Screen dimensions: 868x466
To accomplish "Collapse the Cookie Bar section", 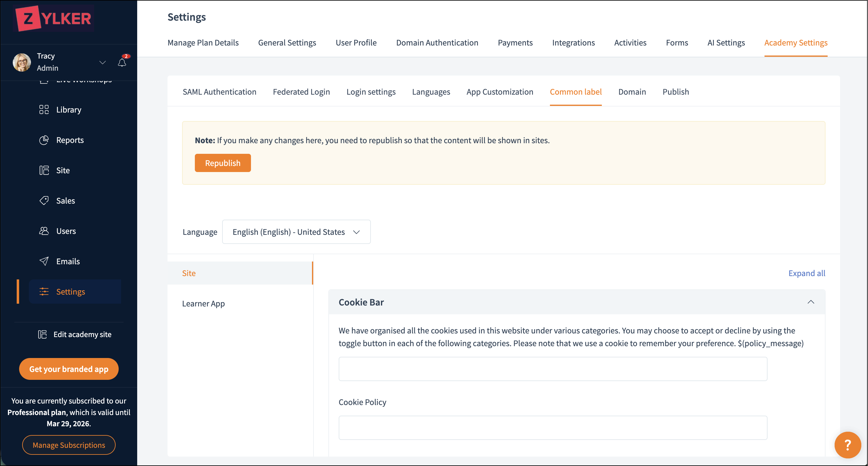I will [811, 302].
